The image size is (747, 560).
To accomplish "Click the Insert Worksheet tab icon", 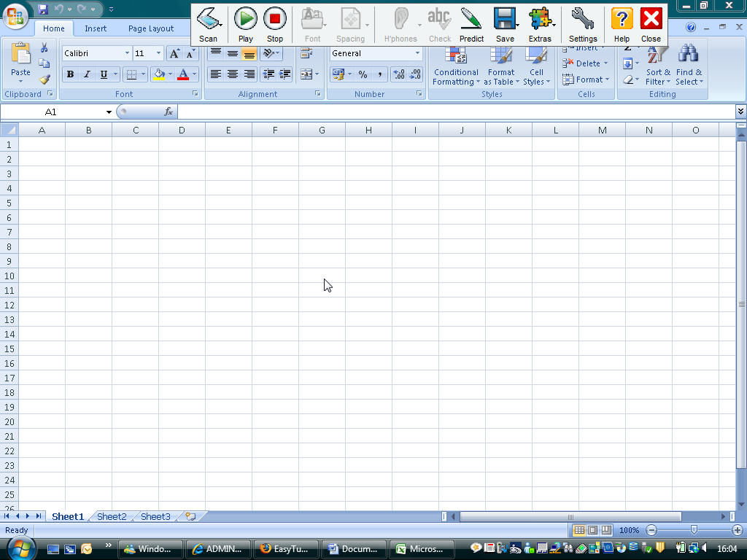I will (x=191, y=517).
